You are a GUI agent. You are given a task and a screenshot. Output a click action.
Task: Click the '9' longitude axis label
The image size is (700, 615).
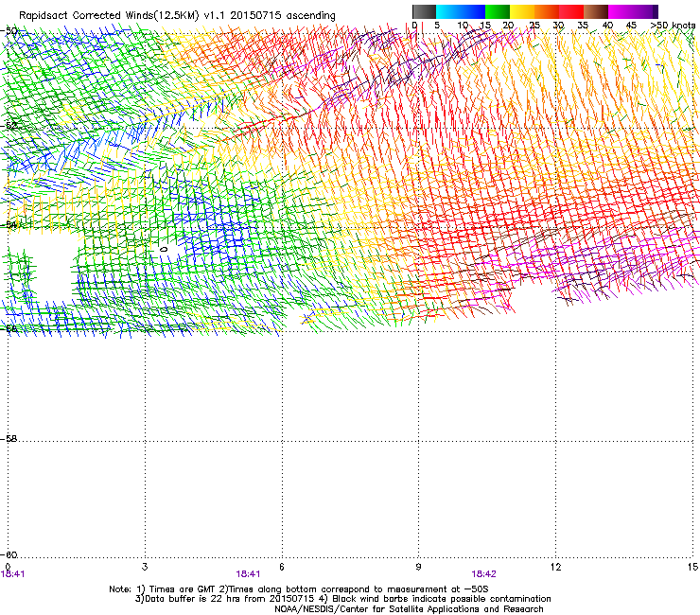[418, 567]
